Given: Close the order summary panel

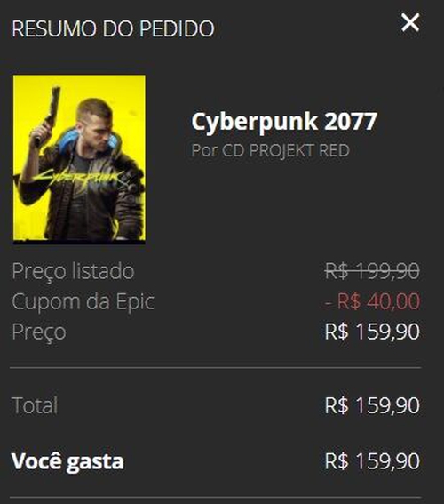Looking at the screenshot, I should (x=410, y=22).
